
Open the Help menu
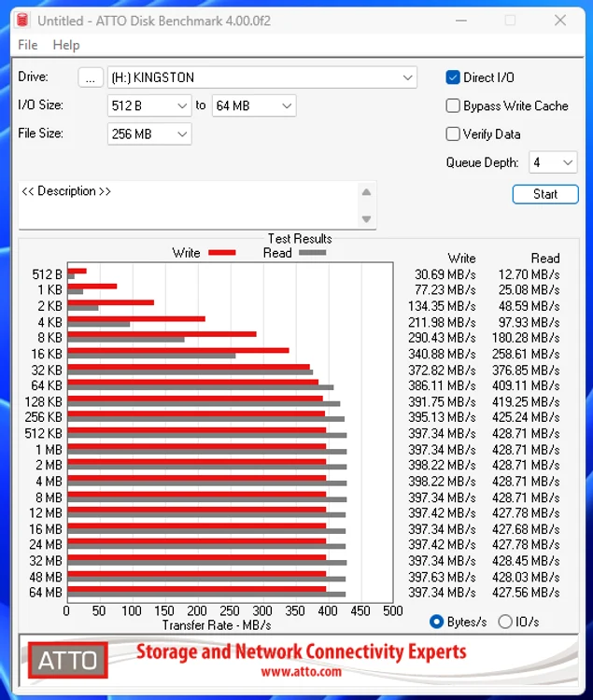66,45
